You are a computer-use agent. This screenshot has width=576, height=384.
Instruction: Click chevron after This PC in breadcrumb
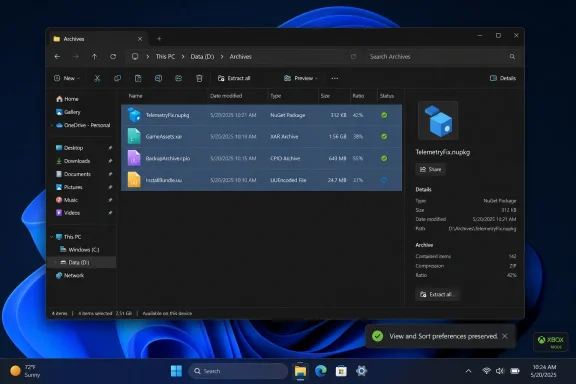point(183,57)
